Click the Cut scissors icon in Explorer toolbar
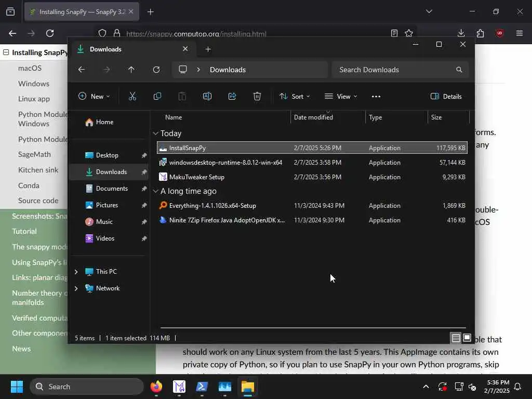This screenshot has height=399, width=532. pyautogui.click(x=132, y=96)
